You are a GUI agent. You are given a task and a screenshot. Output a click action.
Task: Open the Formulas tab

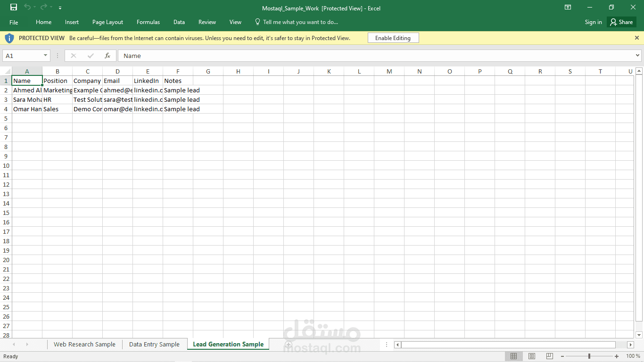148,22
